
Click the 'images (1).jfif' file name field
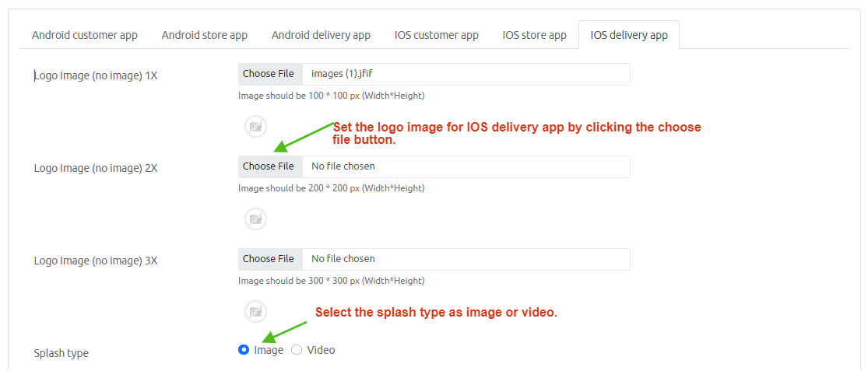click(x=466, y=74)
